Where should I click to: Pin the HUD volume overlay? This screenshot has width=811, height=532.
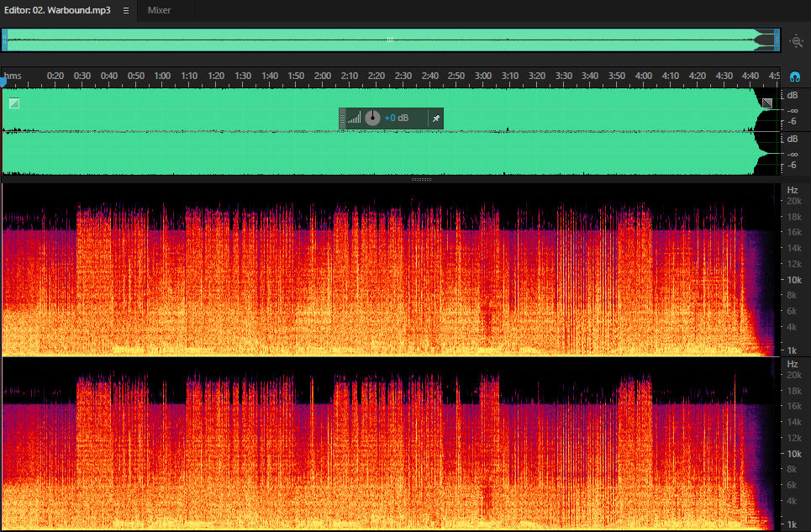[x=436, y=119]
